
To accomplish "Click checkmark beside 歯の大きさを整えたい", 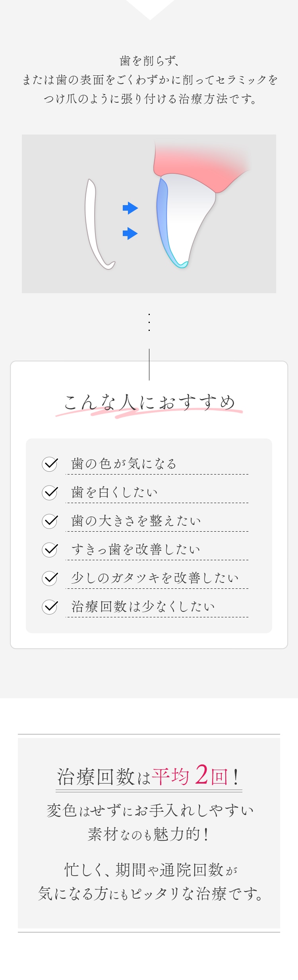I will coord(50,521).
